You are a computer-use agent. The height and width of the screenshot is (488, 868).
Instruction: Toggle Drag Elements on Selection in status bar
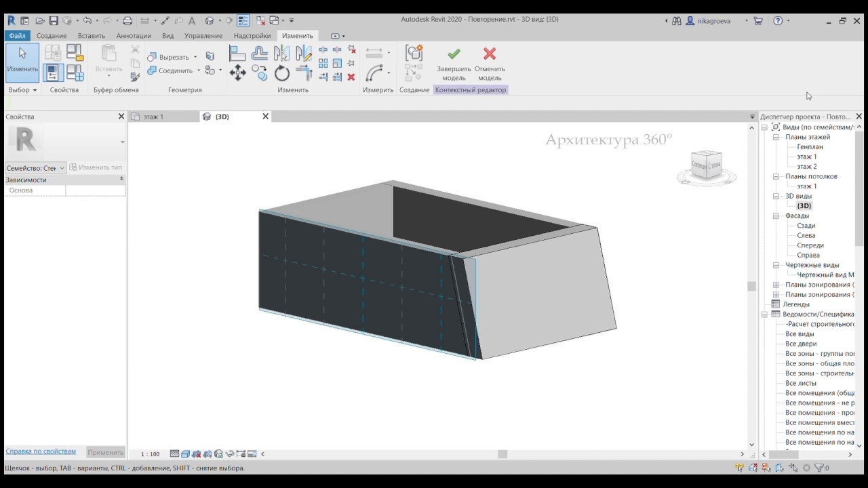[x=793, y=468]
